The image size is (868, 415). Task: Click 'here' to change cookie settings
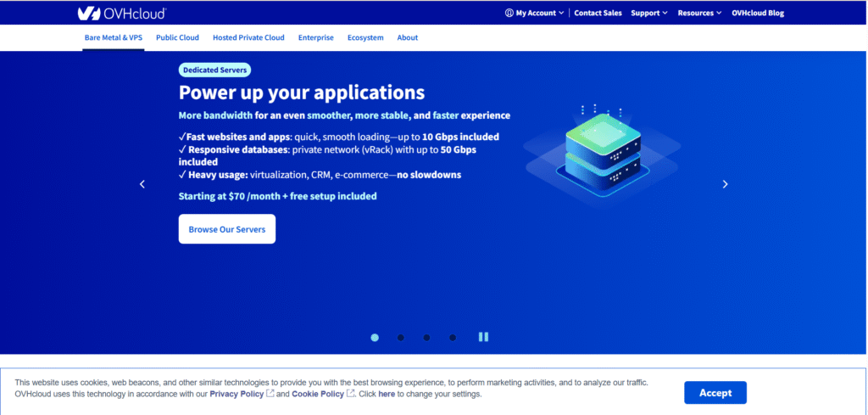tap(387, 394)
